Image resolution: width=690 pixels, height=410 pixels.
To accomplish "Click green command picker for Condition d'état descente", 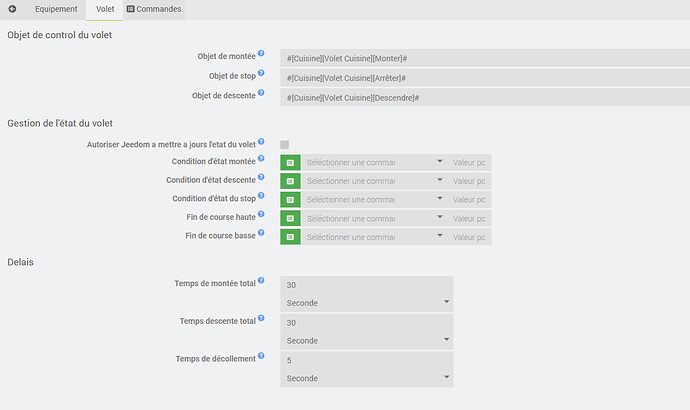I will point(290,181).
